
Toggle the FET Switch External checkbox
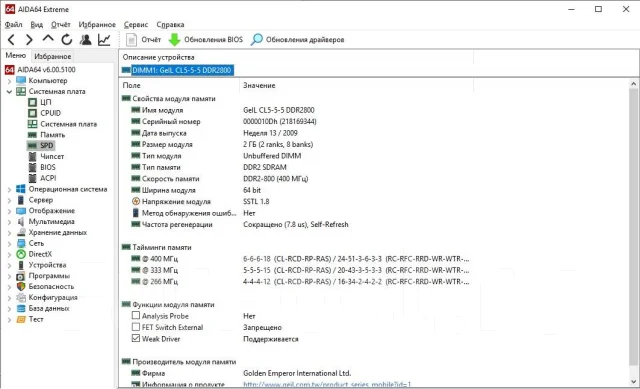click(x=136, y=327)
